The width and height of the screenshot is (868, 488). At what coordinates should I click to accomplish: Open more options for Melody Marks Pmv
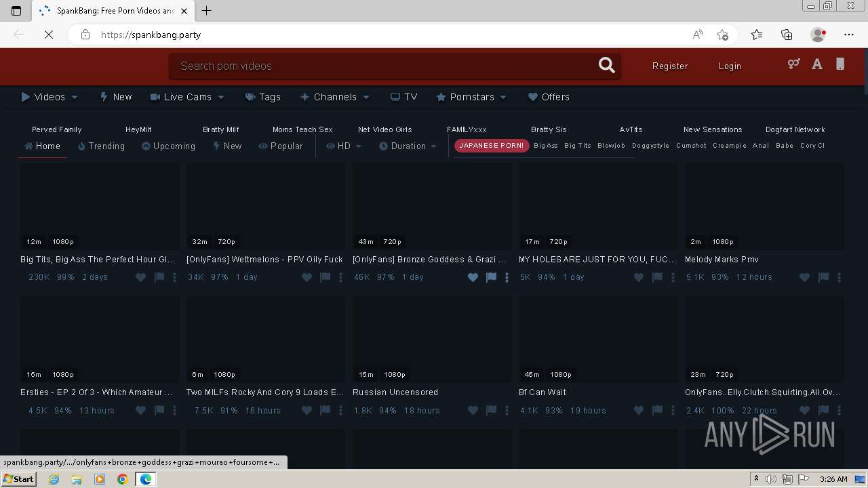pyautogui.click(x=840, y=277)
